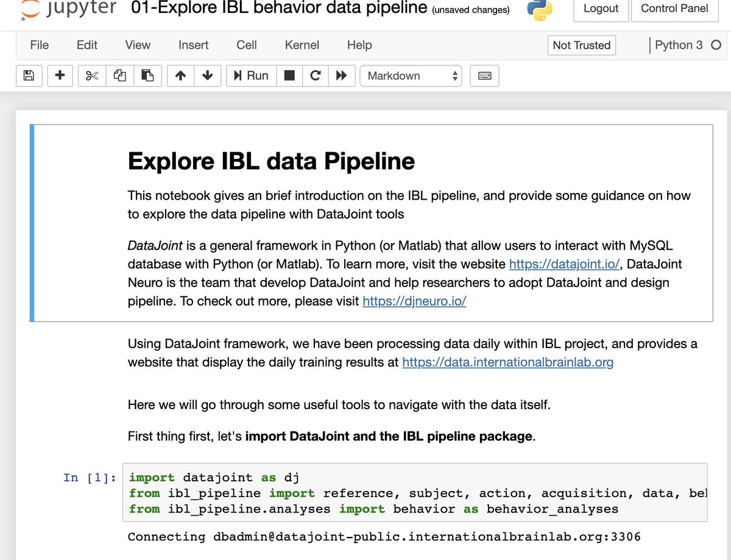Click the kernel idle indicator circle
Screen dimensions: 731x560
[716, 45]
